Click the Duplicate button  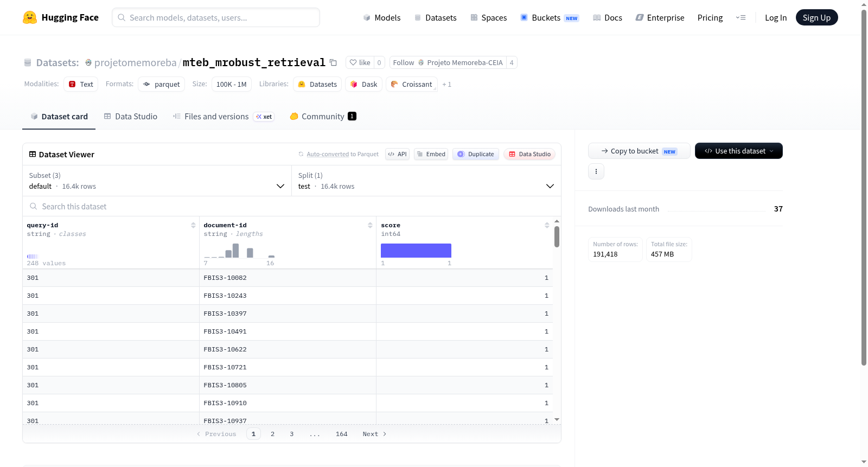click(x=476, y=154)
